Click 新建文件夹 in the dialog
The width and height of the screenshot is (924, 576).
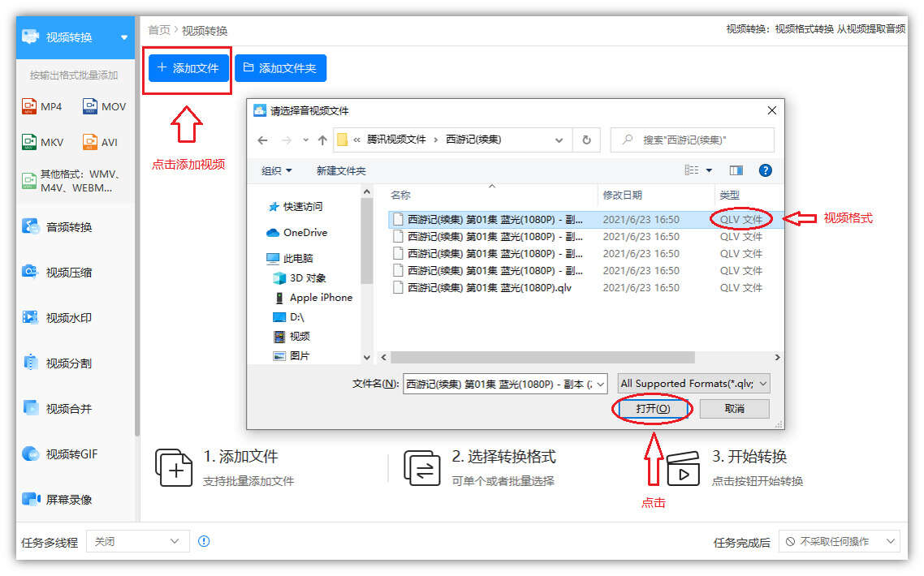[340, 171]
